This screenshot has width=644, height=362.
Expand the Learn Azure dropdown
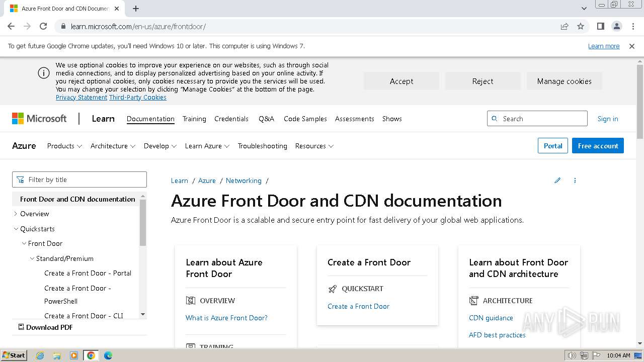[x=207, y=146]
